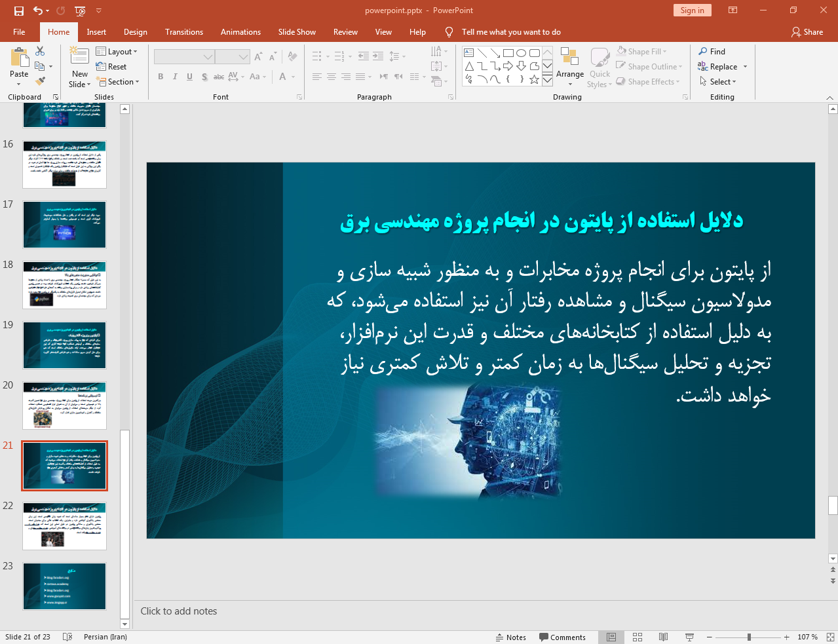This screenshot has height=644, width=838.
Task: Click the Share button
Action: (807, 31)
